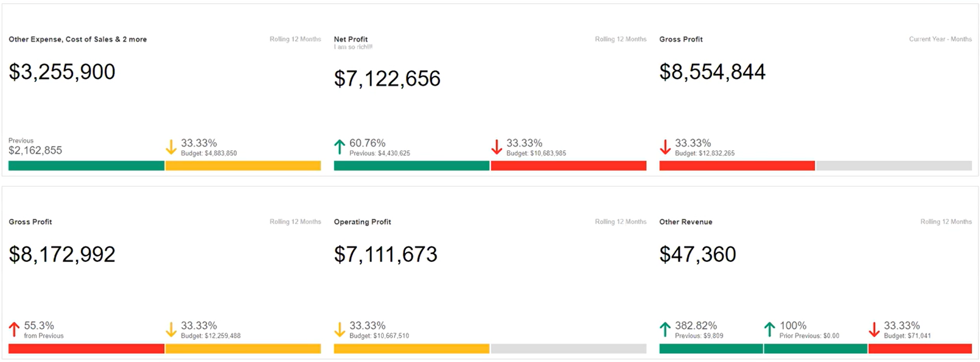
Task: Click the green bar under Previous $2,162,855
Action: [87, 166]
